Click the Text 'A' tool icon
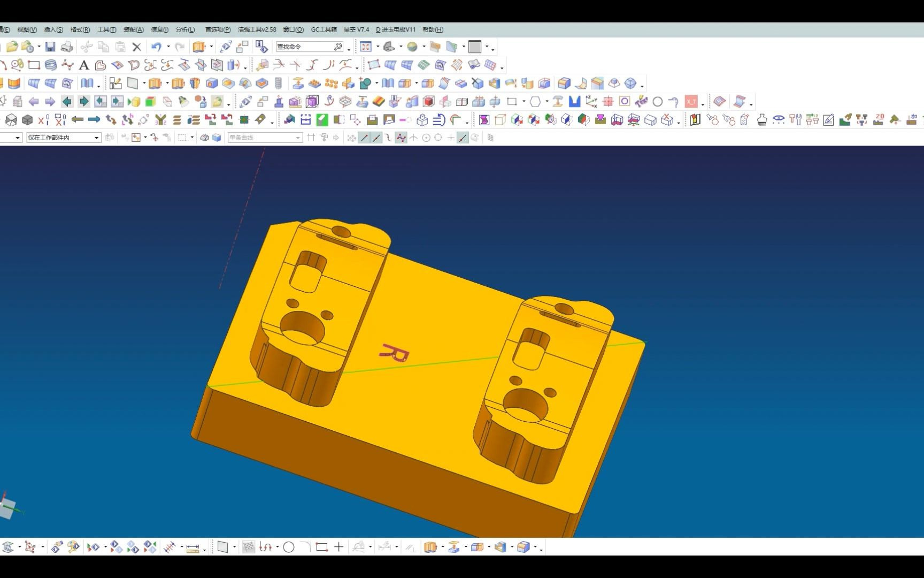 click(84, 65)
